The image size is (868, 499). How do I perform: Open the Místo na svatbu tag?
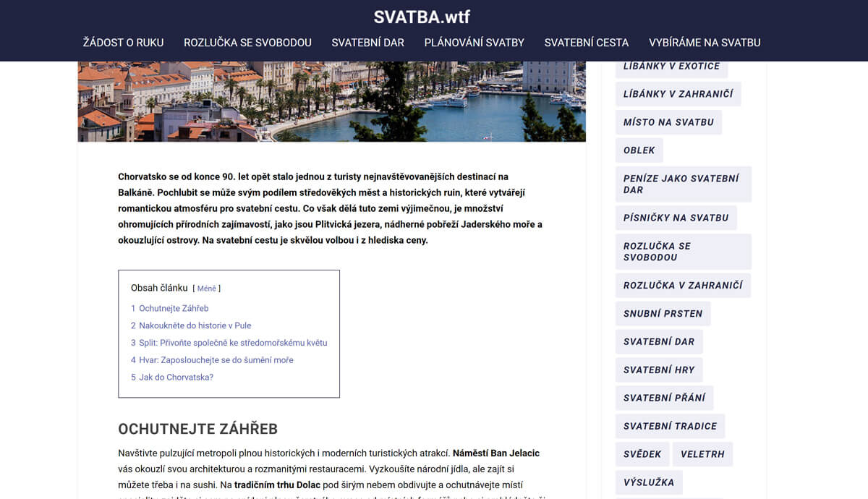pos(668,122)
